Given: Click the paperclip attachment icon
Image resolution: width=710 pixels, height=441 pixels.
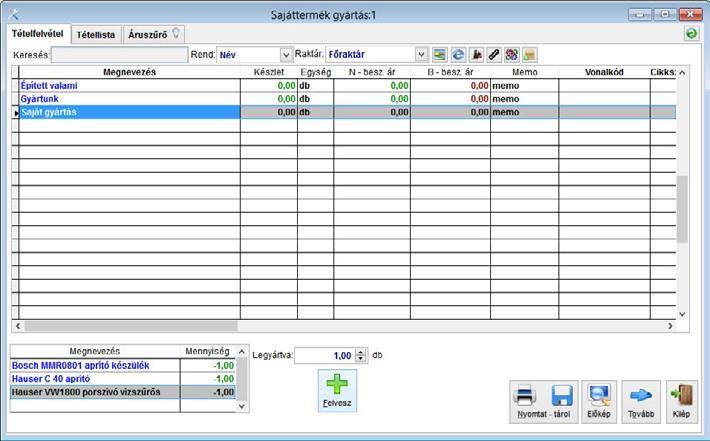Looking at the screenshot, I should [x=494, y=55].
